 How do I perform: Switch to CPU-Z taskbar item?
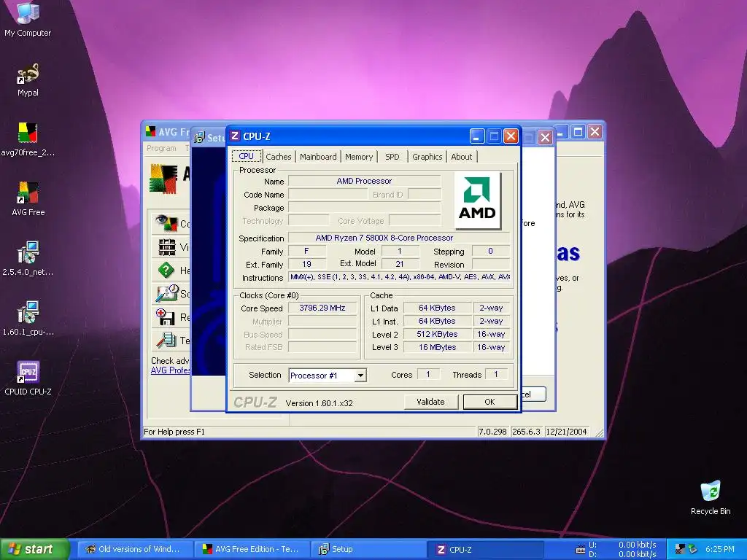click(485, 549)
